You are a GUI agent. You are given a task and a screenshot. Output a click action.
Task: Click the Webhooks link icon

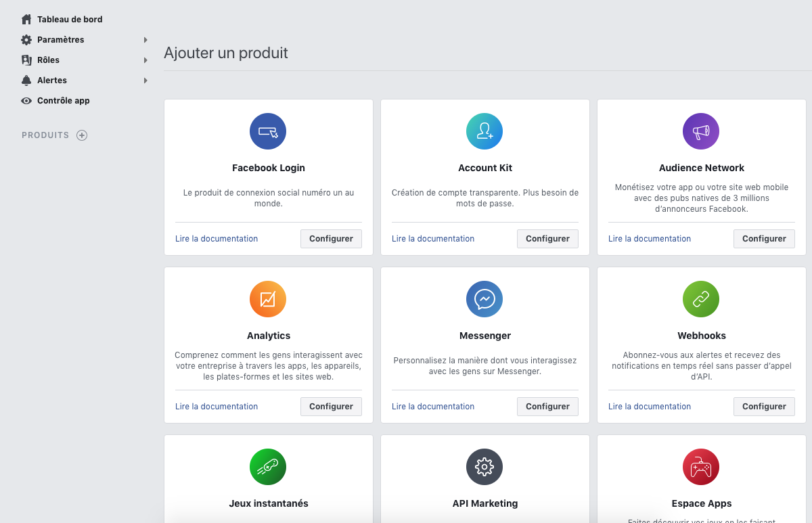pyautogui.click(x=701, y=299)
